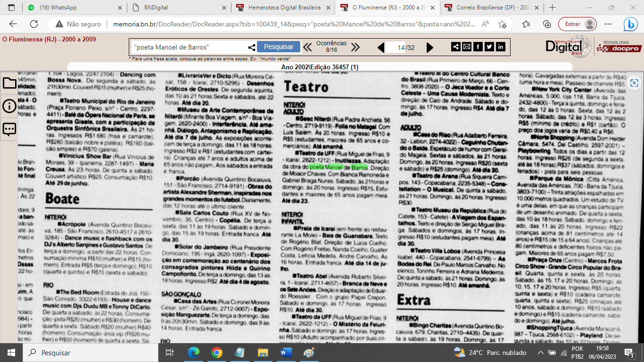Screen dimensions: 644x362
Task: Open read aloud icon in address bar
Action: coord(486,24)
